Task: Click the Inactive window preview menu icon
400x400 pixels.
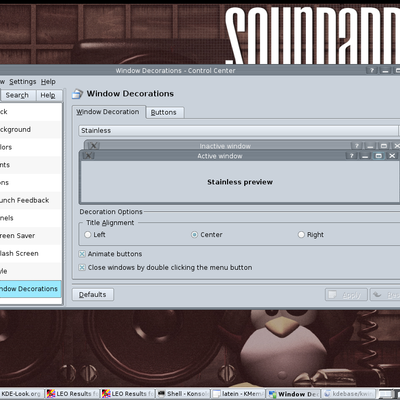Action: pyautogui.click(x=94, y=146)
